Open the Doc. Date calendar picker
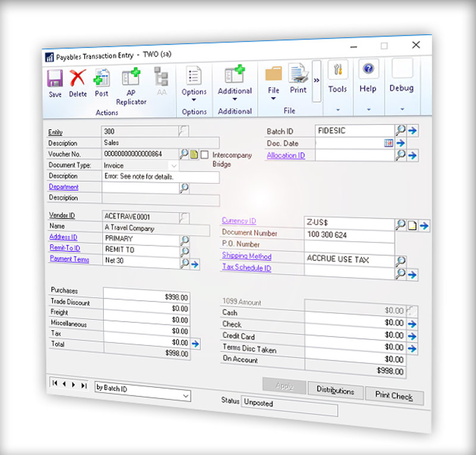This screenshot has height=455, width=476. (389, 143)
